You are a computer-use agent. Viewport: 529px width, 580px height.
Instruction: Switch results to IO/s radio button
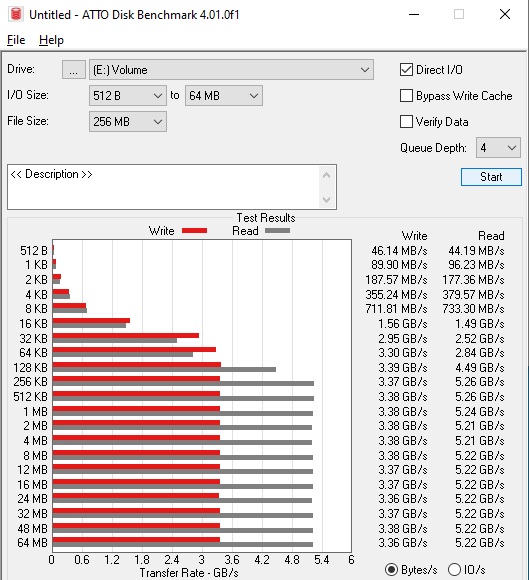coord(454,570)
